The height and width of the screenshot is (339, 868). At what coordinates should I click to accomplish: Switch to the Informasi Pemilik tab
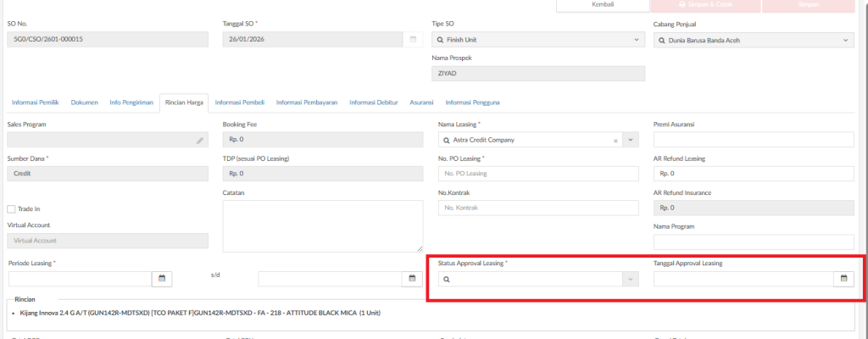[35, 103]
